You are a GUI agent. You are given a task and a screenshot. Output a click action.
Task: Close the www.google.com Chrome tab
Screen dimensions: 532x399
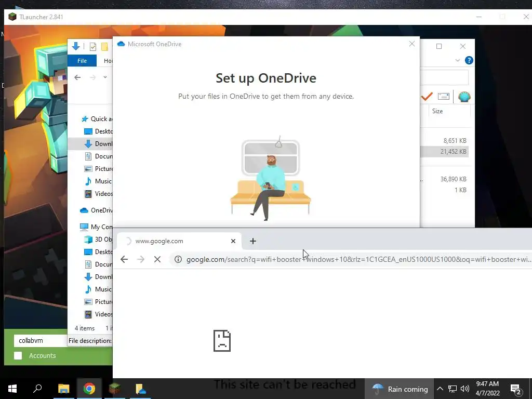233,241
